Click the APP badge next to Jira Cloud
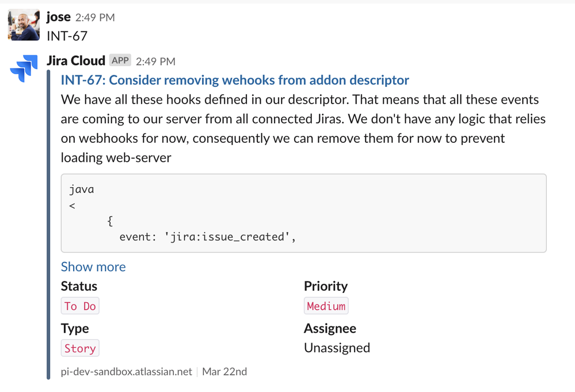 point(120,60)
